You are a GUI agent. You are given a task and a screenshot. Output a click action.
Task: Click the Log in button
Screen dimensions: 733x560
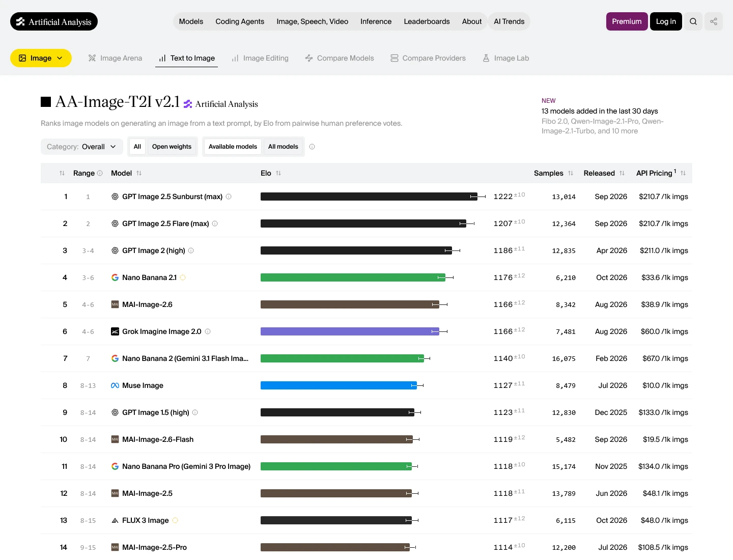pos(666,21)
